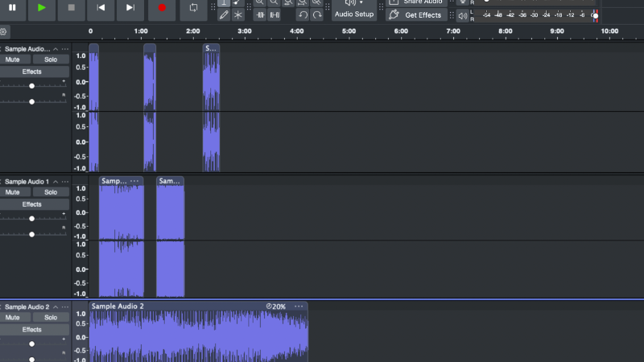
Task: Solo the Sample Audio 1 track
Action: 51,192
